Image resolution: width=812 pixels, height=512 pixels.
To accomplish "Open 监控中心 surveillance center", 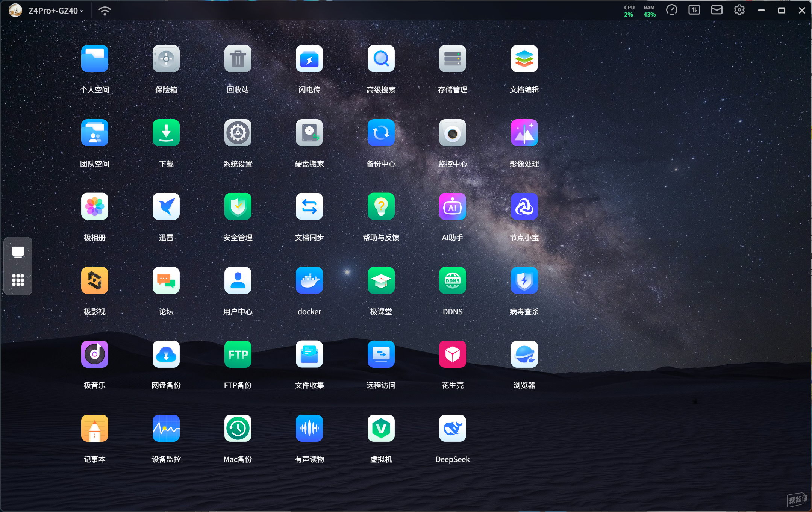I will pos(453,133).
